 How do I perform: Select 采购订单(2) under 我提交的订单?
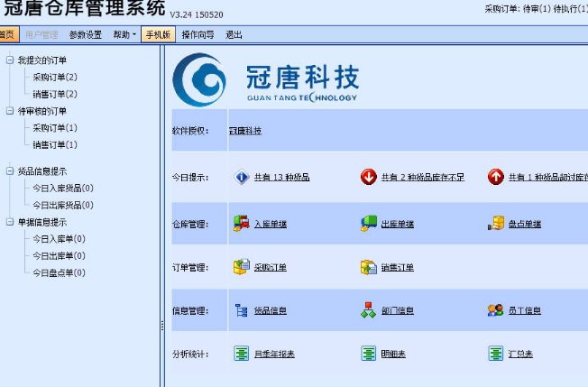pyautogui.click(x=55, y=77)
